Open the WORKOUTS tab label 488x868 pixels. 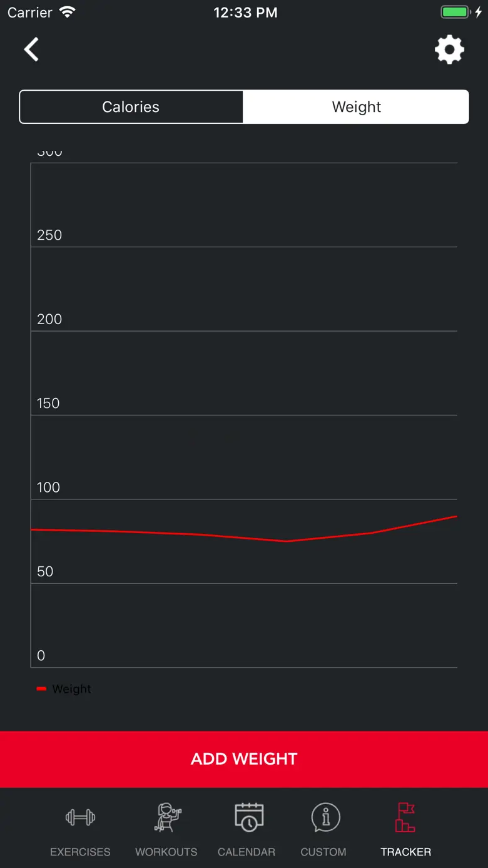tap(166, 852)
